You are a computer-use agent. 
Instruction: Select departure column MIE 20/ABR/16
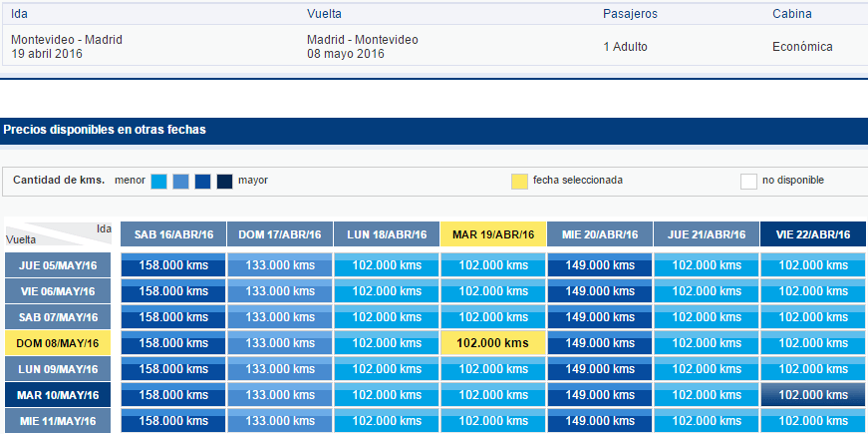click(x=600, y=234)
